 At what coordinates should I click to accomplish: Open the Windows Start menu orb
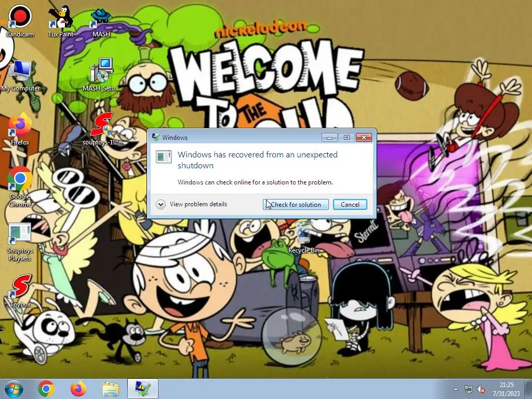(14, 389)
